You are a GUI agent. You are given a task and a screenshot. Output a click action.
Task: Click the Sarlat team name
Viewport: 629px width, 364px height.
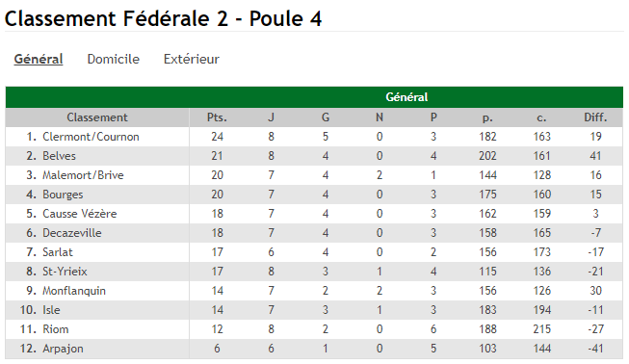point(58,252)
